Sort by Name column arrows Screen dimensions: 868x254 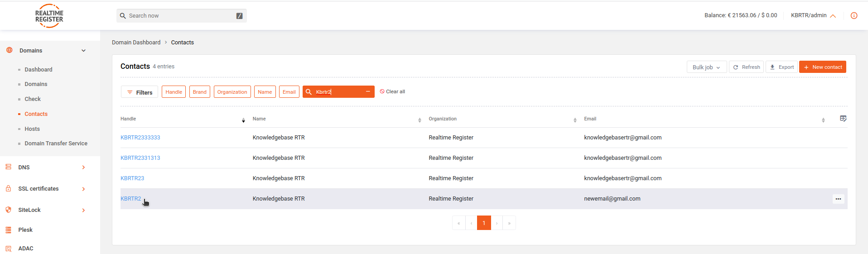420,120
